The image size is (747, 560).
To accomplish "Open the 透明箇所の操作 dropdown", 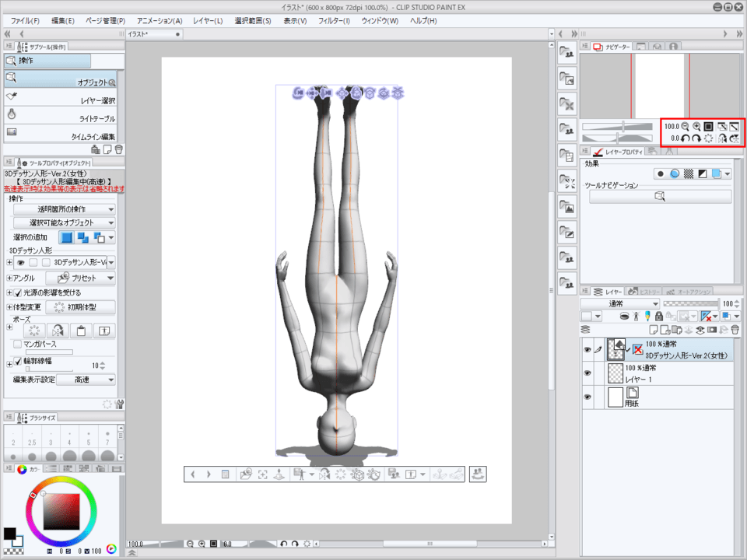I will pyautogui.click(x=65, y=209).
